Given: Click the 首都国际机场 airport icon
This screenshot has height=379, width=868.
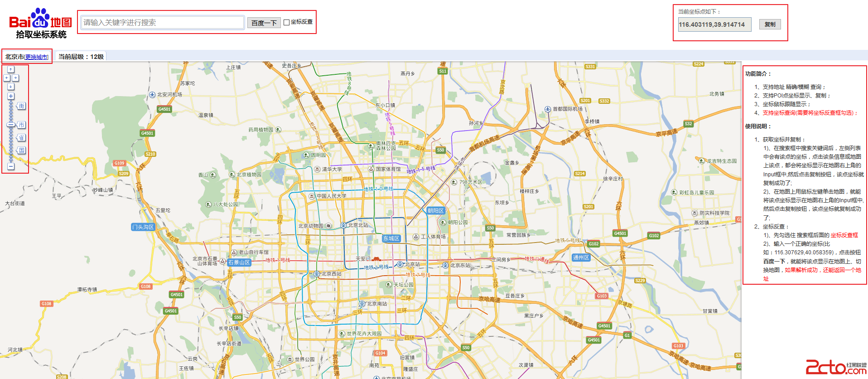Looking at the screenshot, I should pyautogui.click(x=548, y=109).
